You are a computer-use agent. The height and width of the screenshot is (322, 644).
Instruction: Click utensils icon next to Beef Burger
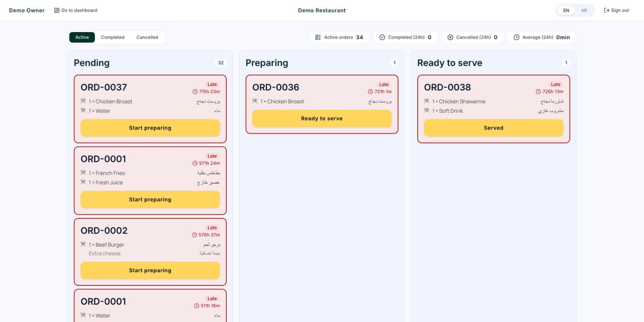(83, 244)
